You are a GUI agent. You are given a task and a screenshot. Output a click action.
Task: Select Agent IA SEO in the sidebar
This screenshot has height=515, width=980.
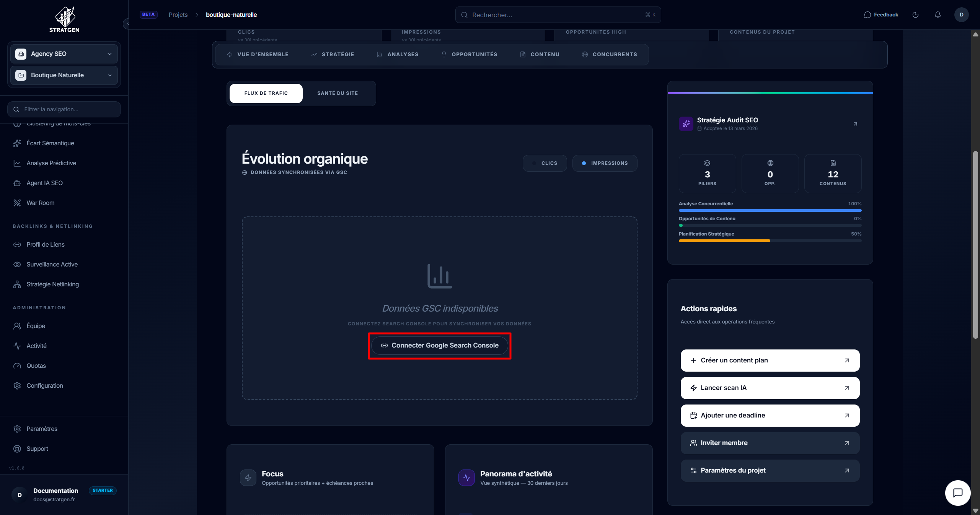click(x=44, y=183)
